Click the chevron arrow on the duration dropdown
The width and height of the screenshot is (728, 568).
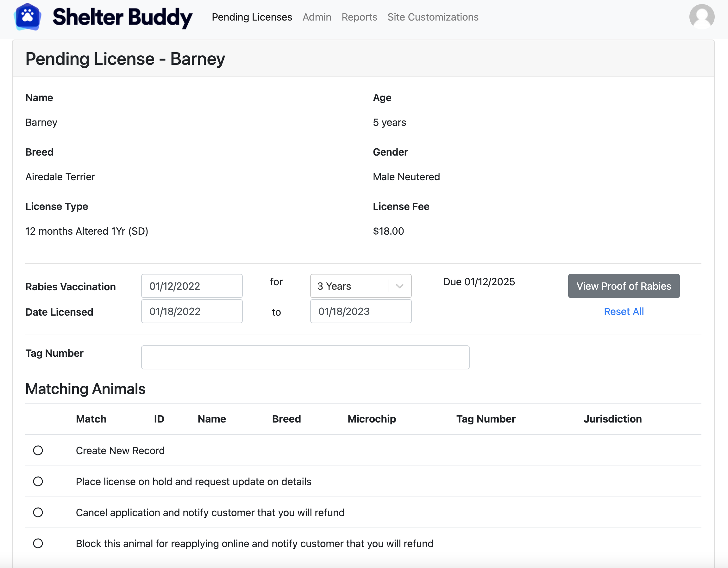pos(400,286)
